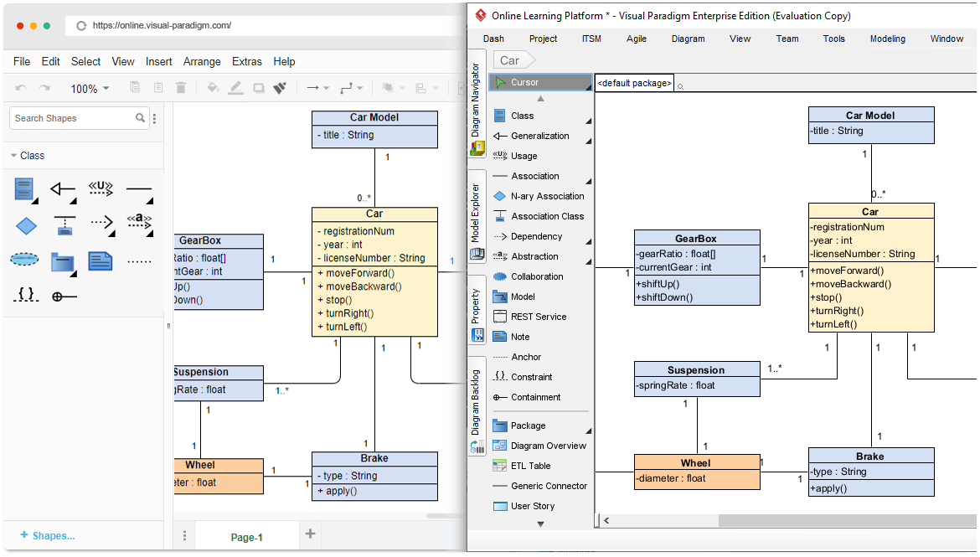Open the Insert menu in the web editor
The image size is (980, 557).
tap(159, 61)
